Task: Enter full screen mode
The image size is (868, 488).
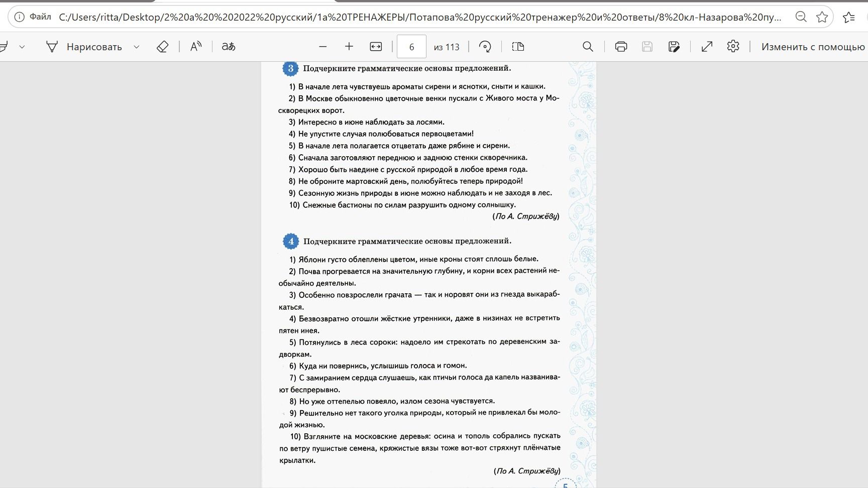Action: [707, 47]
